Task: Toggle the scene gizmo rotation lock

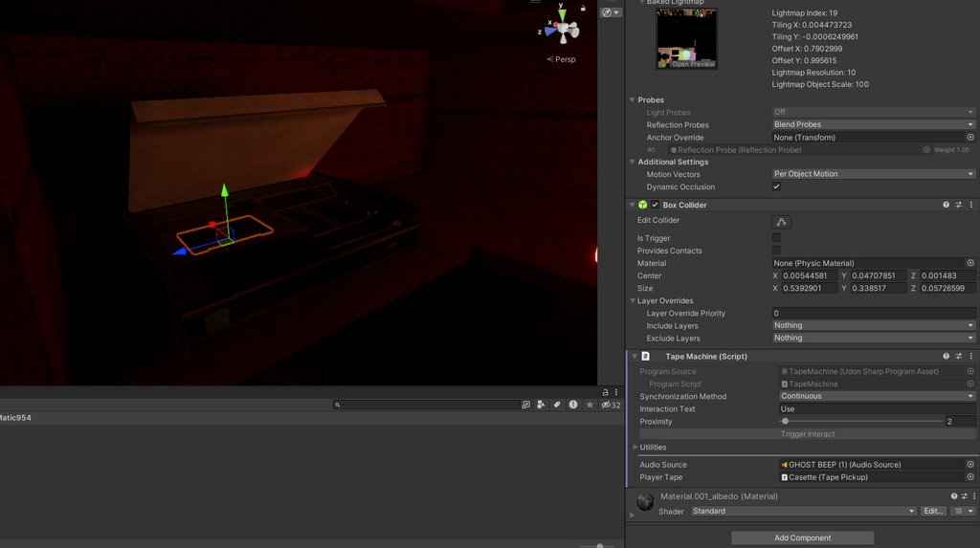Action: [583, 8]
